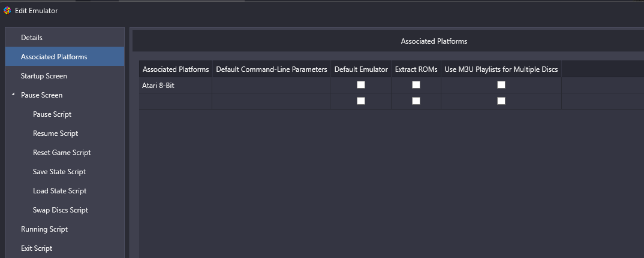This screenshot has height=258, width=644.
Task: Open the Load State Script page
Action: [x=65, y=191]
